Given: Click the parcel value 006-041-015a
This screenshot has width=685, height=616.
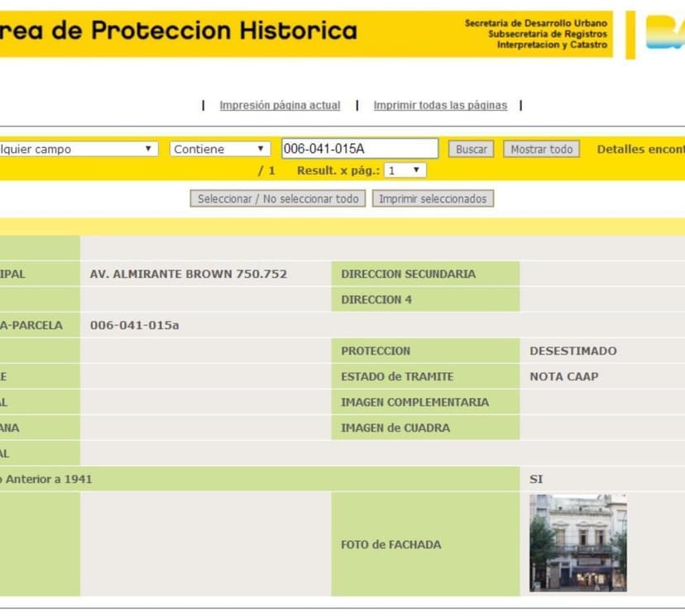Looking at the screenshot, I should 134,325.
